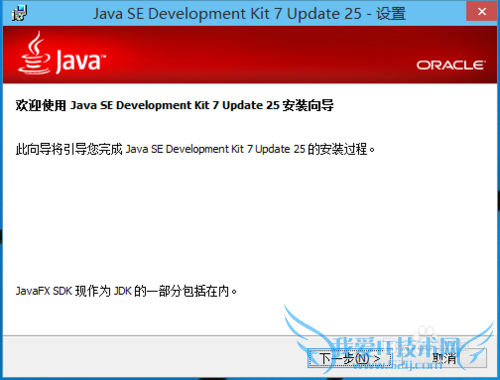Click the JavaFX SDK 现作为 JDK 的一部分 note
500x380 pixels.
(x=126, y=291)
